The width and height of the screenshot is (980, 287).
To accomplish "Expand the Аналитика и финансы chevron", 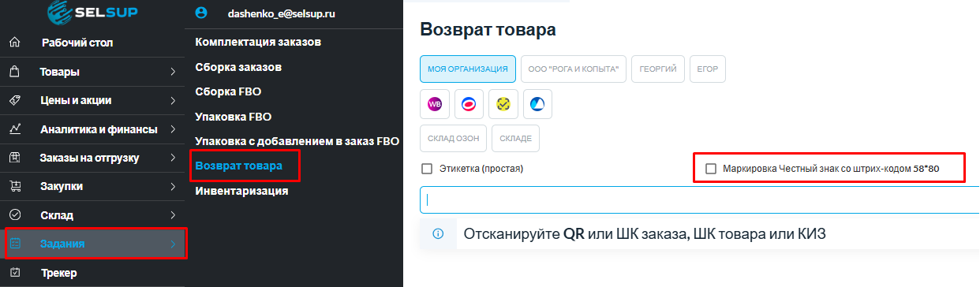I will click(x=173, y=129).
